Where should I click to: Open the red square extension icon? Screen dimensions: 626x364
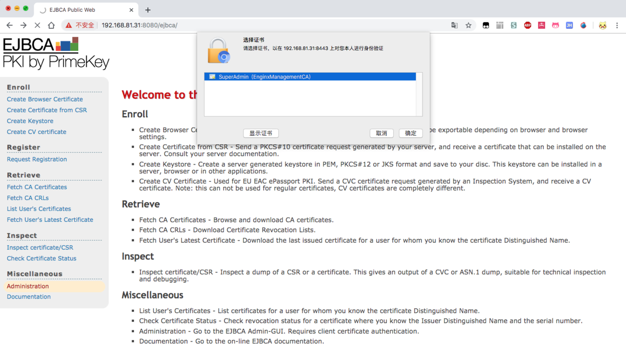[x=541, y=25]
